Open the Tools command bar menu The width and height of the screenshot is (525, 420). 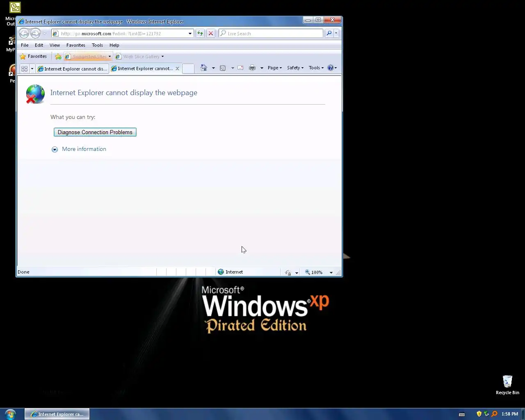[x=316, y=68]
